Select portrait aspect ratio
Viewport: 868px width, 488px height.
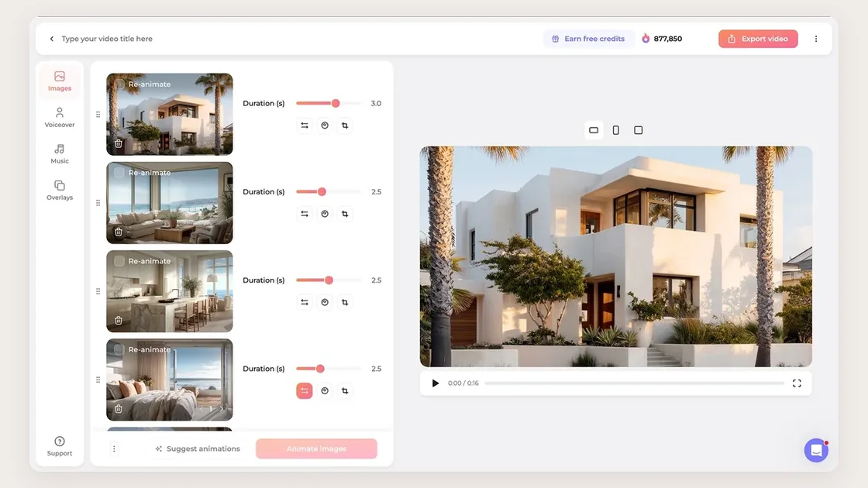pos(615,131)
